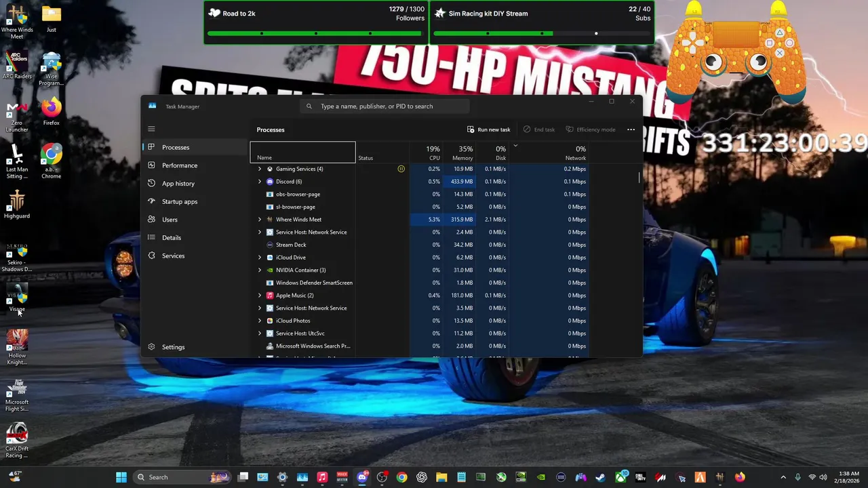
Task: Select the Windows Defender SmartScreen process row
Action: pos(419,283)
